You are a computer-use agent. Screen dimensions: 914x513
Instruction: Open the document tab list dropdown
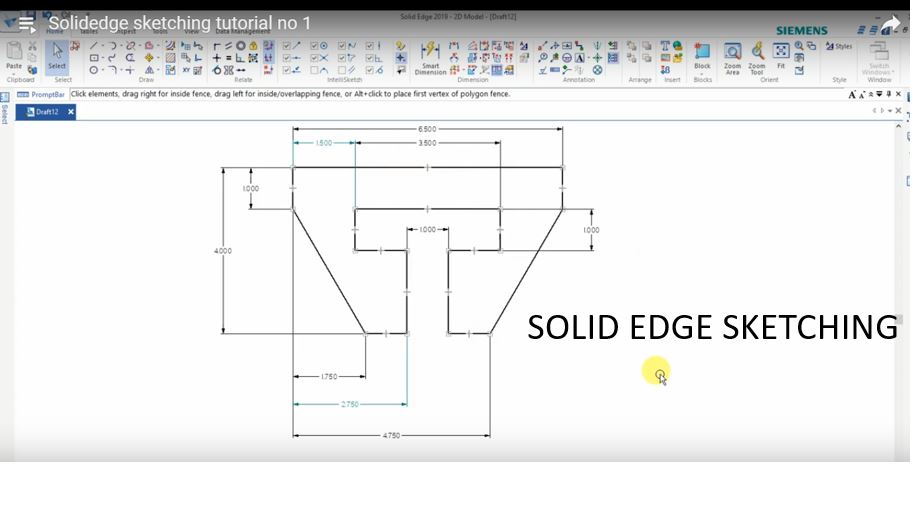pos(890,111)
